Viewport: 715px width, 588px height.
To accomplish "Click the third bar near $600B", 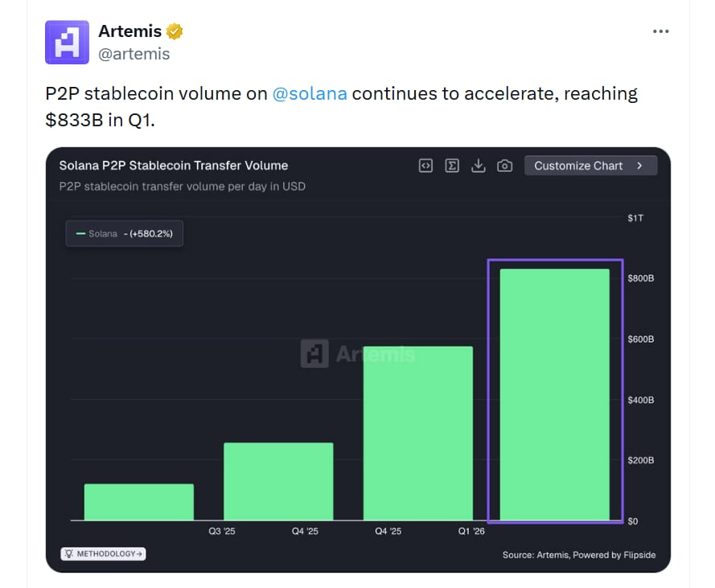I will [x=417, y=433].
